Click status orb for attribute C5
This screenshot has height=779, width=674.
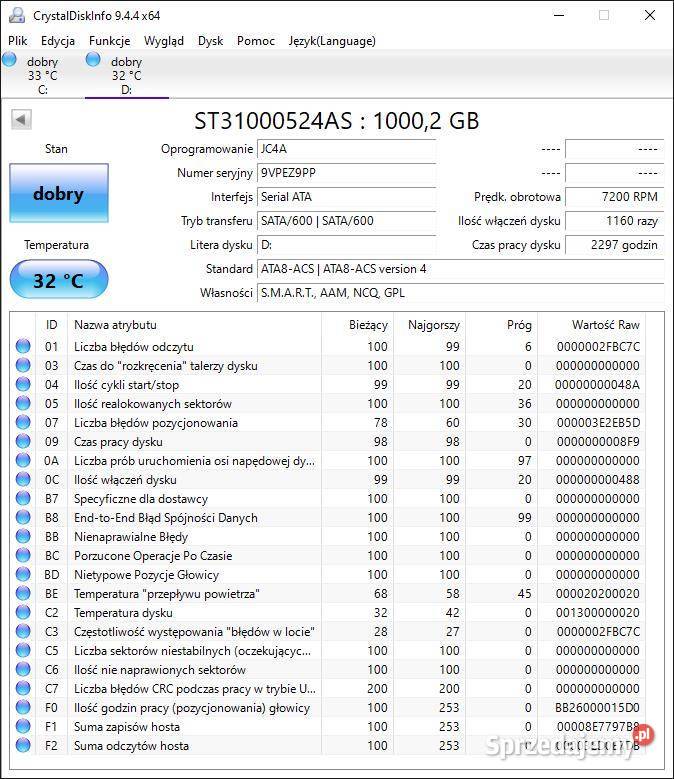tap(23, 650)
